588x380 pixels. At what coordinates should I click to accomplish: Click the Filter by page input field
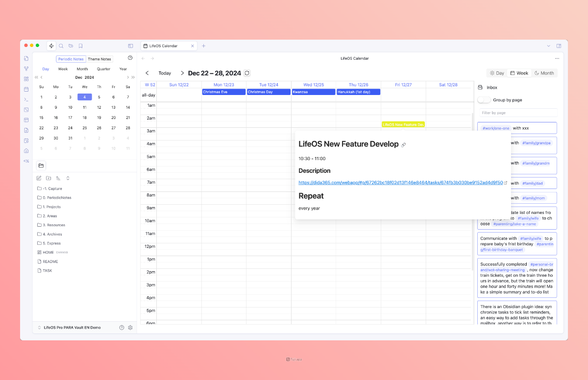point(517,113)
